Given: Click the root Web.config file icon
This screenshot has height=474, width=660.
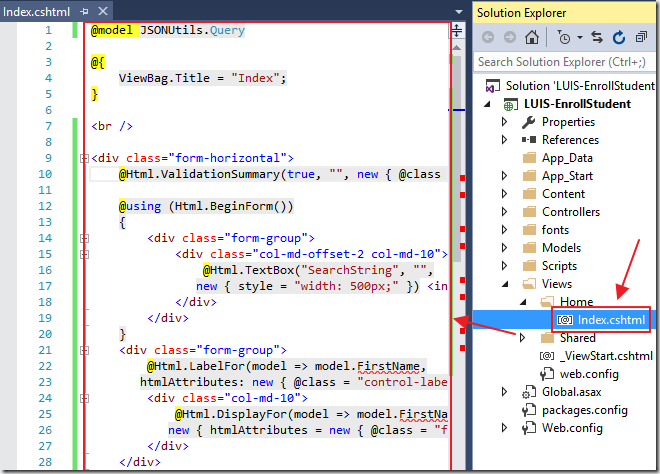Looking at the screenshot, I should pos(529,428).
